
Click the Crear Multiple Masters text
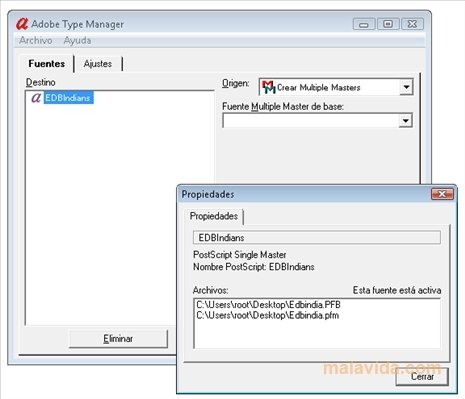point(319,88)
